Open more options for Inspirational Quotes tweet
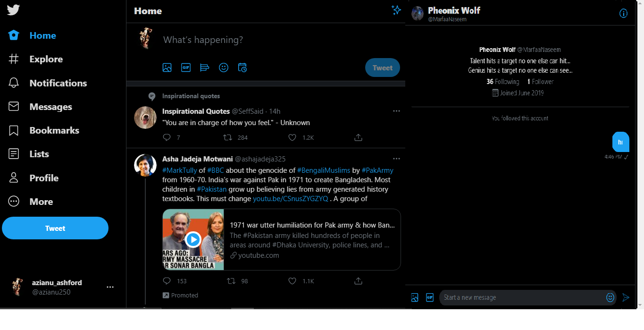Screen dimensions: 644x330 tap(396, 111)
